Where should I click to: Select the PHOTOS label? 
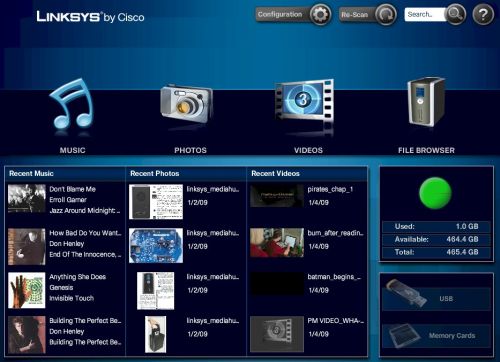click(x=190, y=150)
